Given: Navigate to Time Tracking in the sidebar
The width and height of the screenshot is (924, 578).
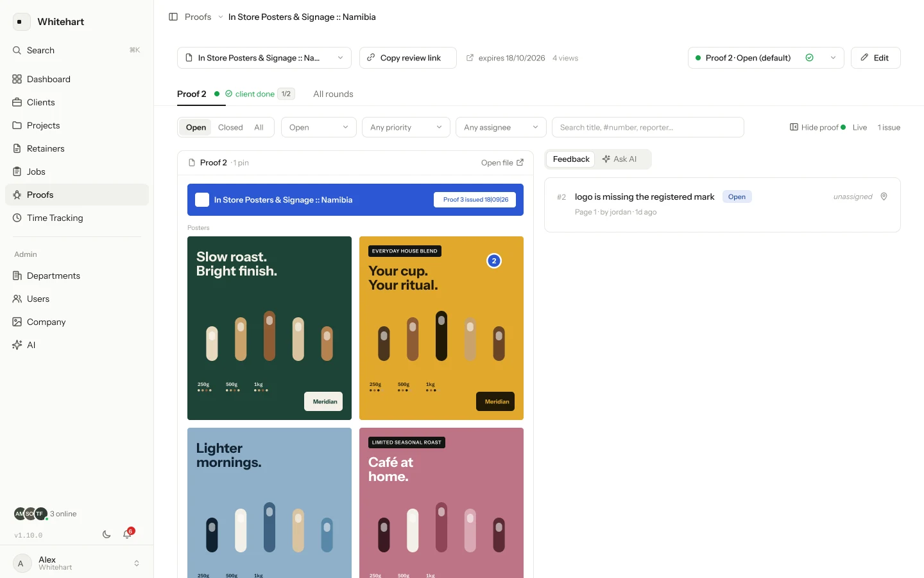Looking at the screenshot, I should [x=77, y=218].
